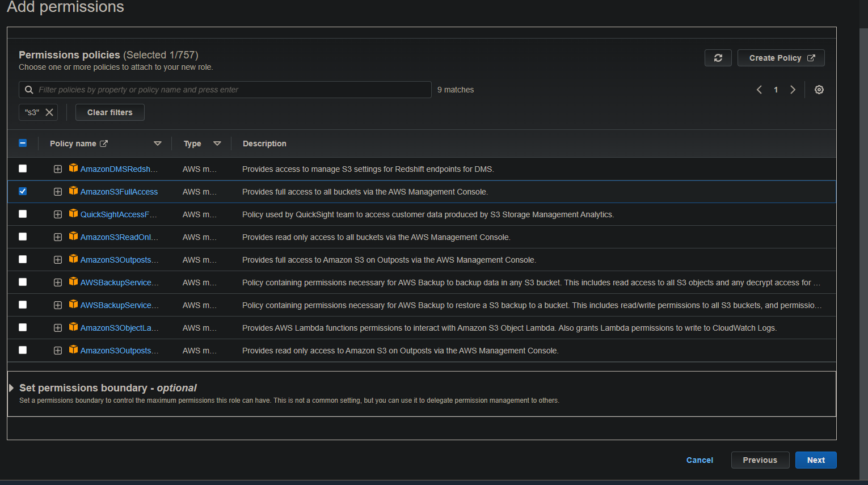Click the "9 matches" text

point(456,90)
